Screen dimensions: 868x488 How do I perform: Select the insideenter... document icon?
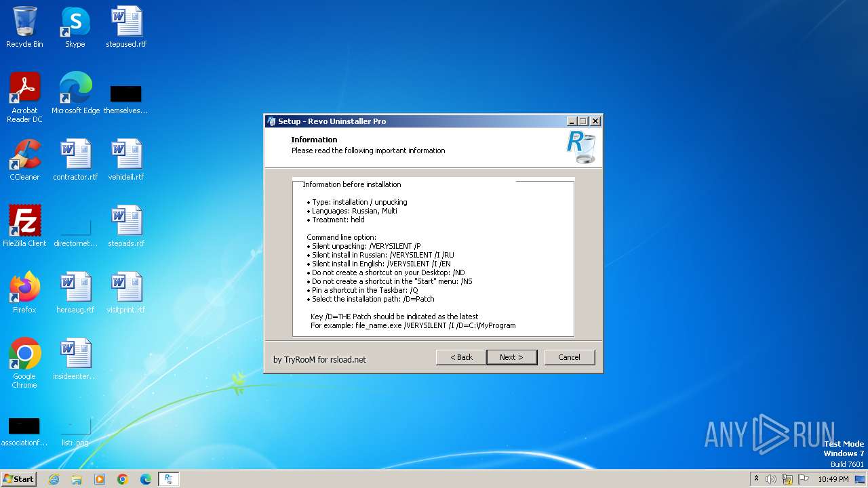[75, 359]
